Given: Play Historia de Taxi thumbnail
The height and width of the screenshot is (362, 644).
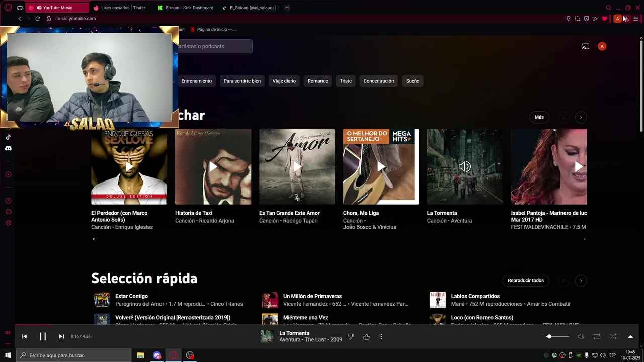Looking at the screenshot, I should click(213, 166).
